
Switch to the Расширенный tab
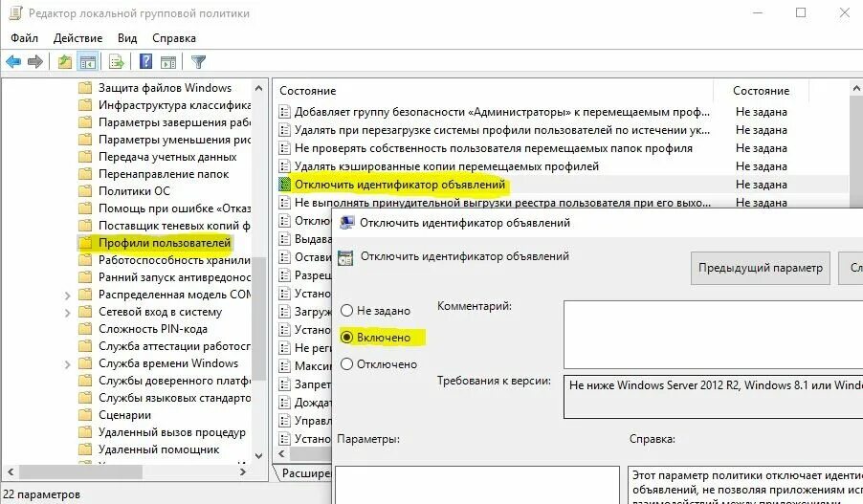tap(304, 473)
